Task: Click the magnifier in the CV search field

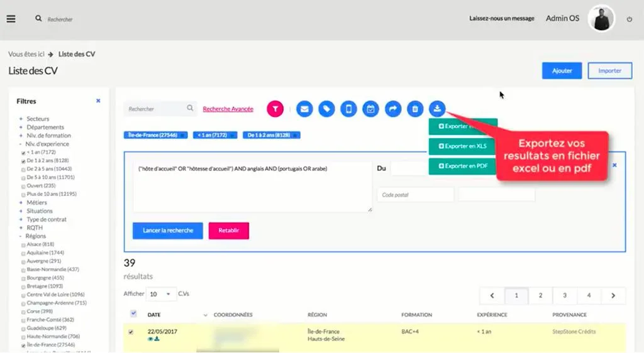Action: [190, 108]
